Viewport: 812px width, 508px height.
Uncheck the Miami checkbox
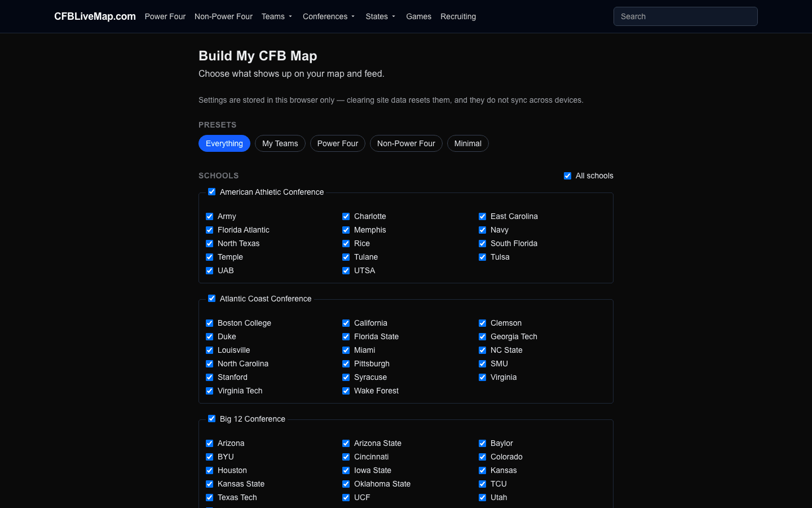pyautogui.click(x=346, y=350)
